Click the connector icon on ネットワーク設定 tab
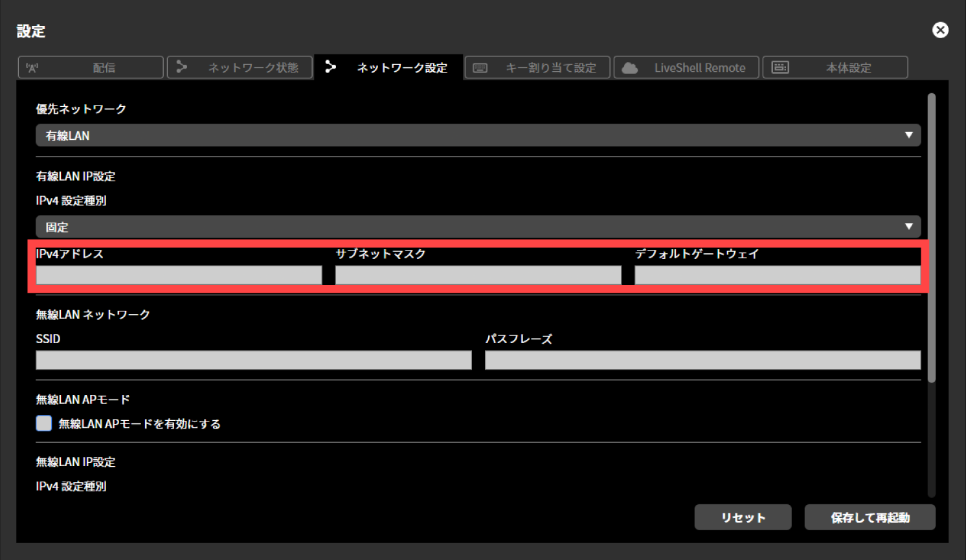The width and height of the screenshot is (966, 560). [x=331, y=67]
